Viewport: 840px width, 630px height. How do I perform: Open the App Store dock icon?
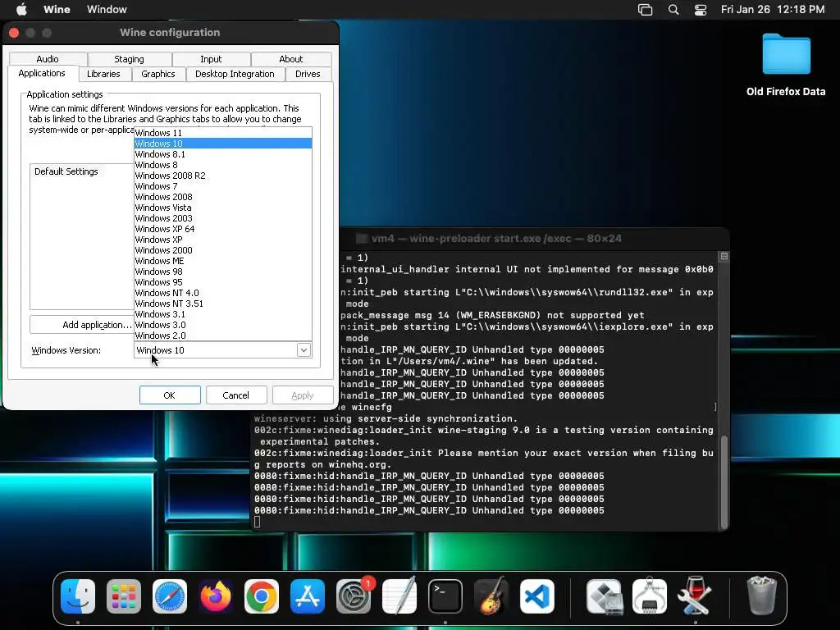(x=308, y=596)
